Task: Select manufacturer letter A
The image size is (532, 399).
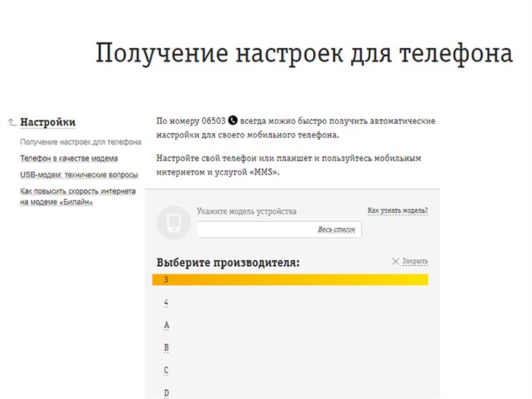Action: pos(166,325)
